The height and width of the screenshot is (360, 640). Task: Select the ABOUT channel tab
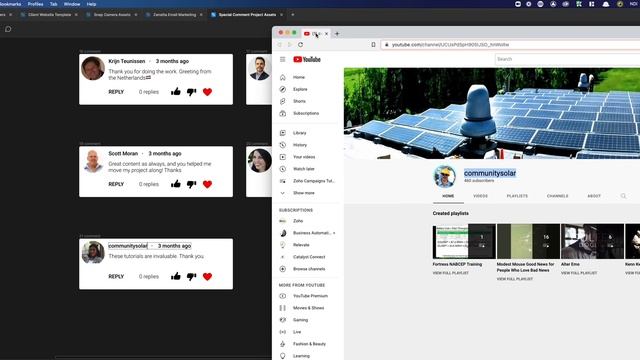594,196
